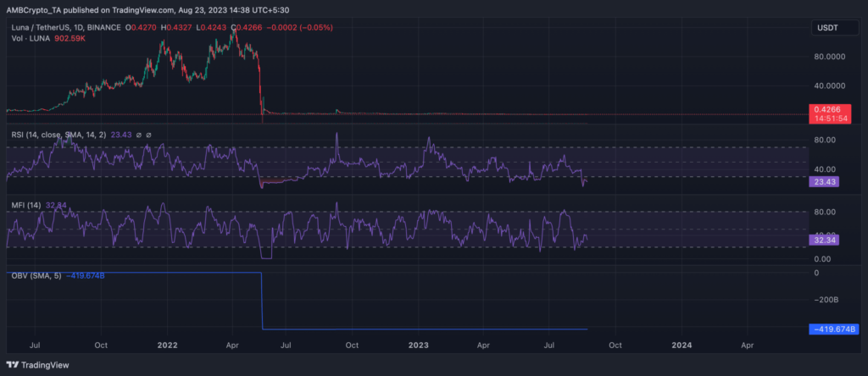Click the 2024 label on time axis
This screenshot has width=868, height=376.
681,346
